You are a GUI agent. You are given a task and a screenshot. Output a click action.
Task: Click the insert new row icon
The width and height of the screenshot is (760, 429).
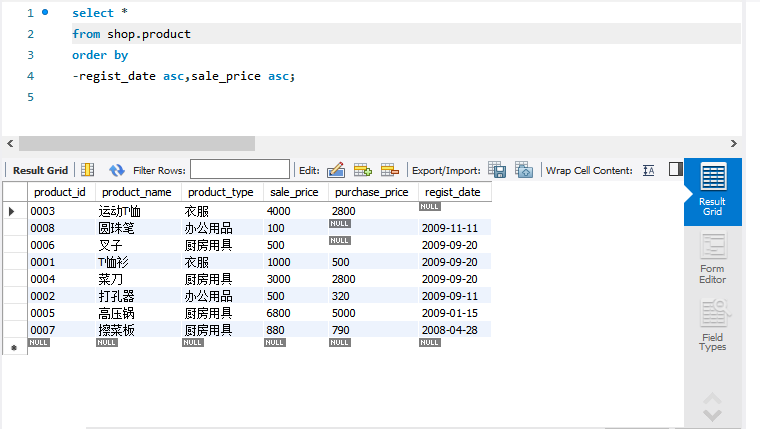(x=363, y=170)
